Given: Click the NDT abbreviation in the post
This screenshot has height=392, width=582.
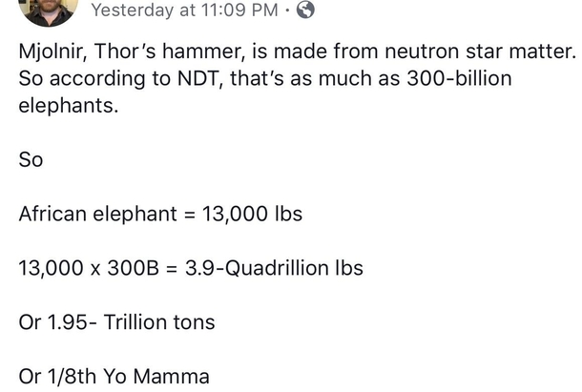Looking at the screenshot, I should click(200, 78).
